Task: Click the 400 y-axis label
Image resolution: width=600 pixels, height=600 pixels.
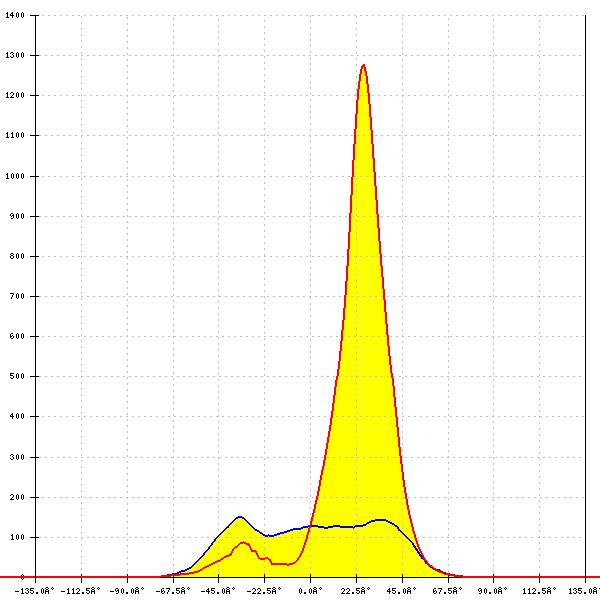Action: [x=17, y=416]
